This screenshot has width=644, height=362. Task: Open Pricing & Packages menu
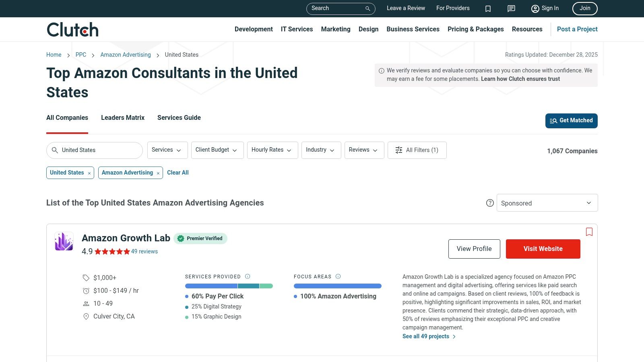pyautogui.click(x=476, y=29)
